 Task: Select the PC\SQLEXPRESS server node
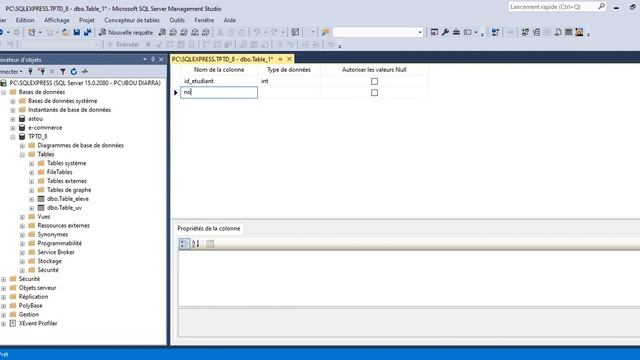click(x=85, y=83)
